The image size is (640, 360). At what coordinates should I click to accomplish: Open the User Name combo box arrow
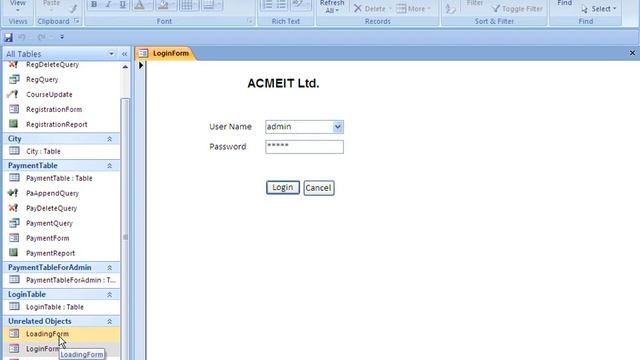(338, 127)
